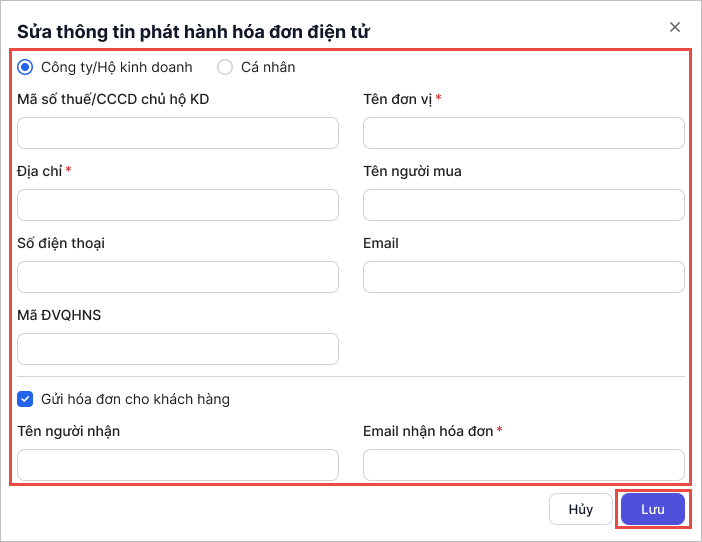Focus the Mã số thuế/CCCD input field
Screen dimensions: 702x542
178,133
